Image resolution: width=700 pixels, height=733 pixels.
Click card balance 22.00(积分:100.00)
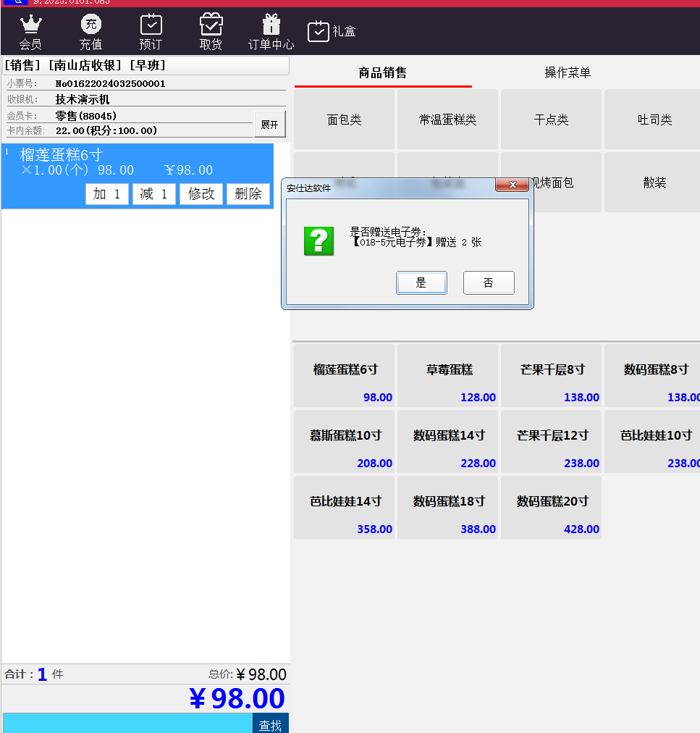point(106,130)
